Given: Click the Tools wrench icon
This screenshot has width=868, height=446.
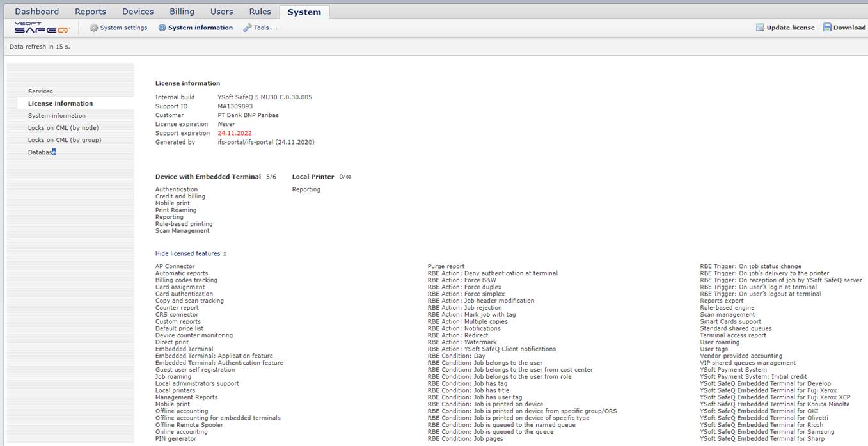Looking at the screenshot, I should tap(248, 28).
